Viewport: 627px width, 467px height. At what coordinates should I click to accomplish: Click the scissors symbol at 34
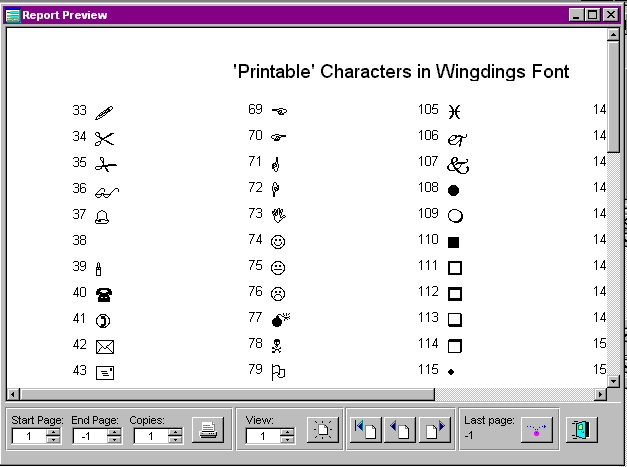tap(104, 139)
